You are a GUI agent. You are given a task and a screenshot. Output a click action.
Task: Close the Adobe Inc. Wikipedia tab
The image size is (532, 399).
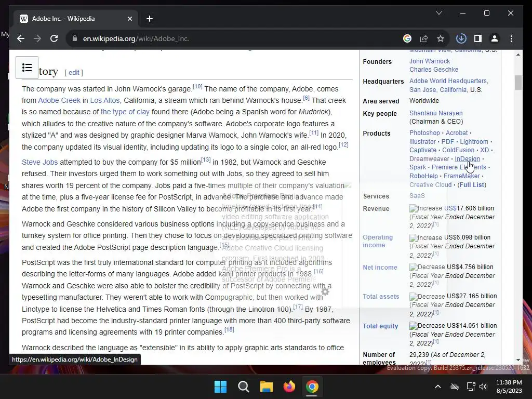coord(129,19)
